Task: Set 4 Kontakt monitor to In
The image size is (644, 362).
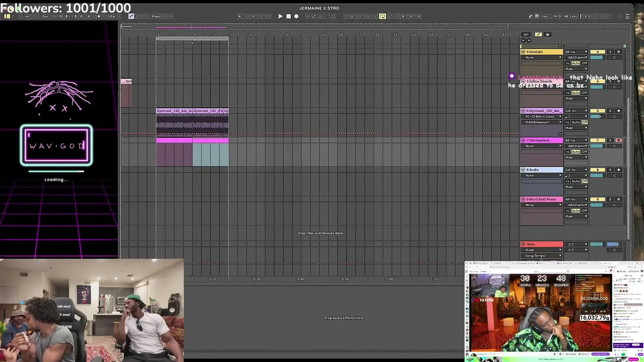Action: tap(568, 63)
